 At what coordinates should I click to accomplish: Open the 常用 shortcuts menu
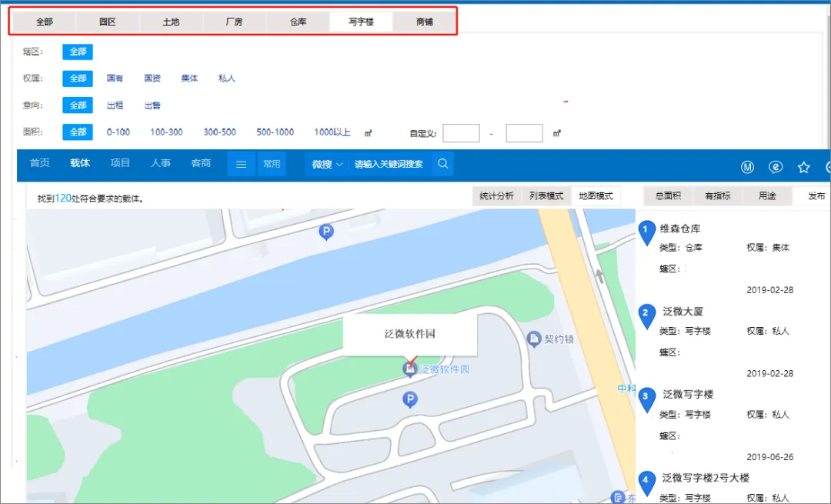click(x=272, y=164)
